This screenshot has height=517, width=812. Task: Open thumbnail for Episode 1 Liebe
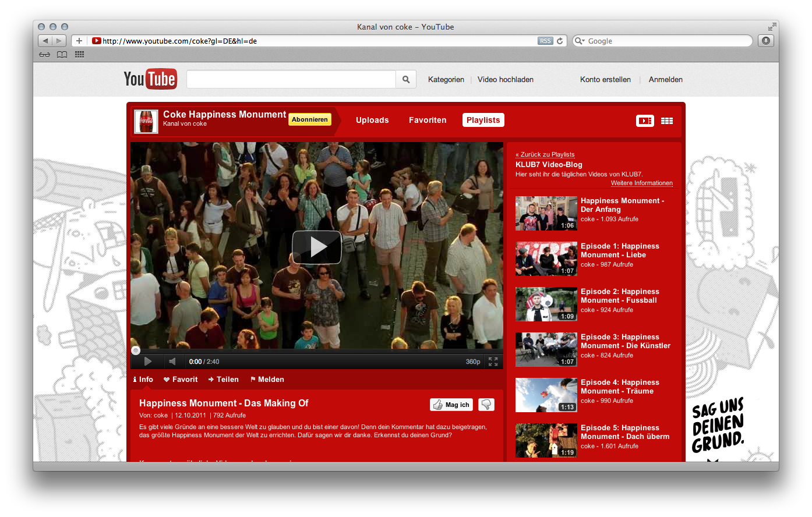[x=546, y=258]
